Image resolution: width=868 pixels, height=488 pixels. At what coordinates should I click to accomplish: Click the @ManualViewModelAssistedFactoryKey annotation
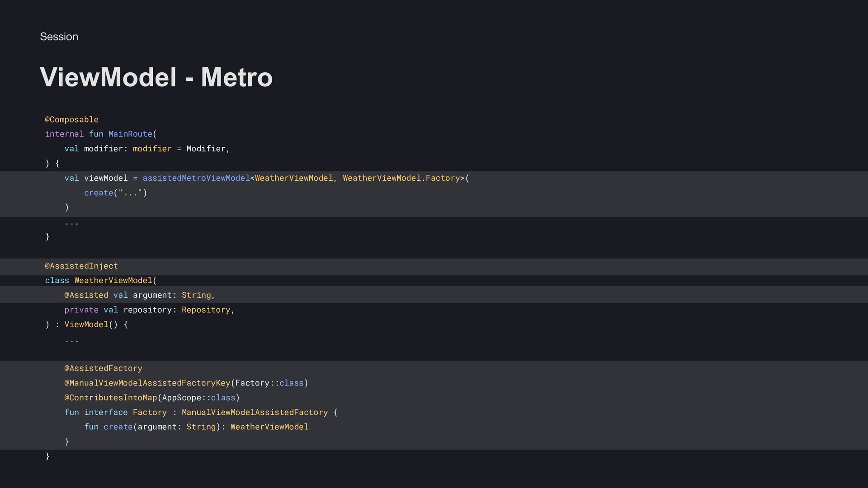[147, 383]
